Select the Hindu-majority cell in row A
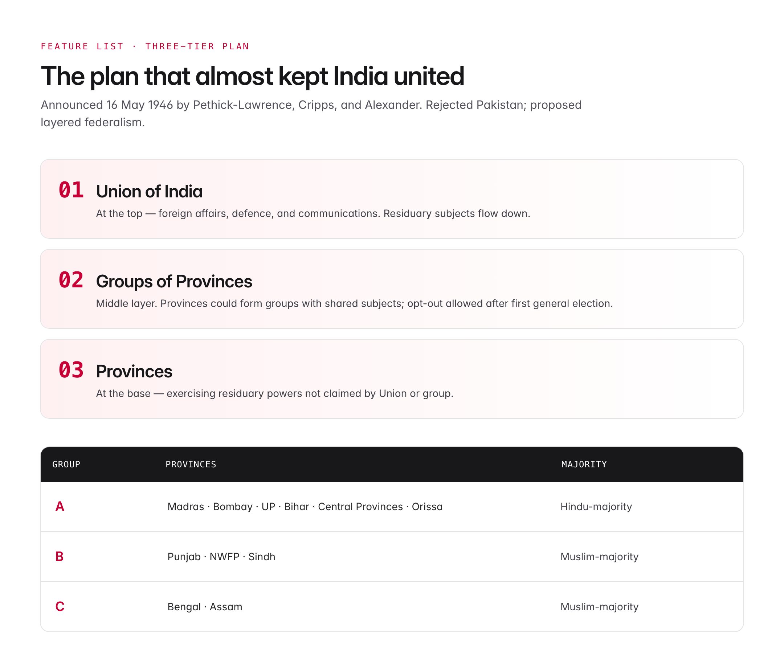Screen dimensions: 784x672 (596, 507)
